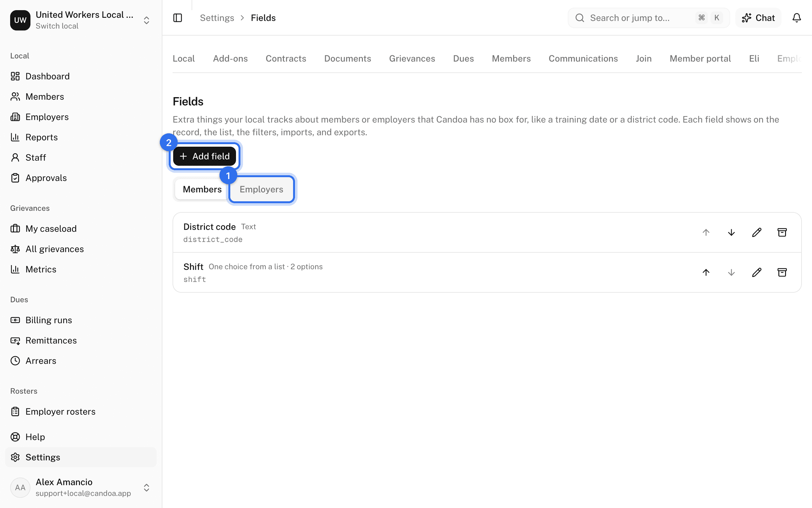Open the Grievances settings tab
This screenshot has height=508, width=812.
[412, 58]
